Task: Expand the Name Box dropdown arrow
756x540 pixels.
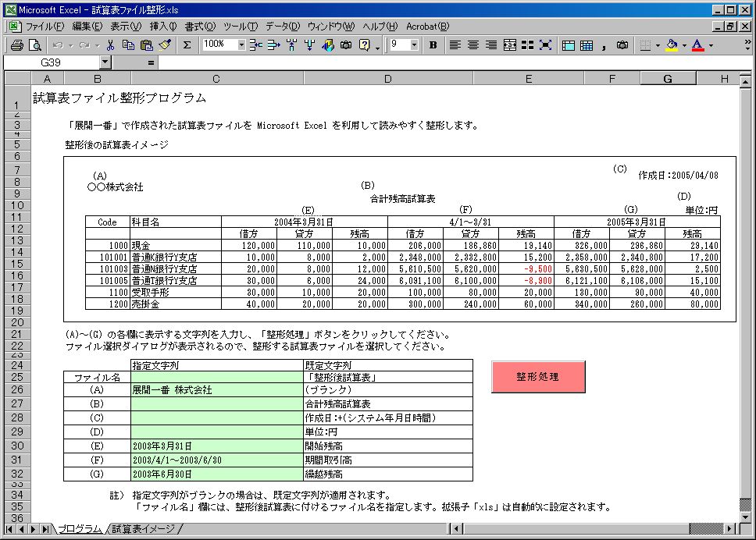Action: point(105,62)
